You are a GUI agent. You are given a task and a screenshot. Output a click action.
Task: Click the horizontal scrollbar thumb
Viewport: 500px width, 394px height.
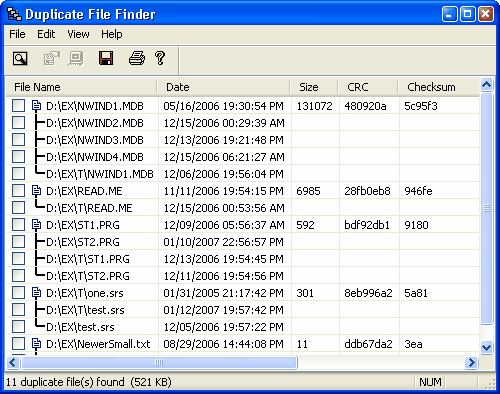click(x=159, y=362)
